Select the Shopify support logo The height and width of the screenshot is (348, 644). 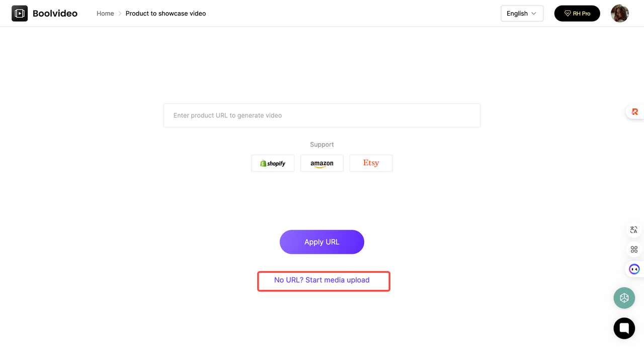click(273, 163)
